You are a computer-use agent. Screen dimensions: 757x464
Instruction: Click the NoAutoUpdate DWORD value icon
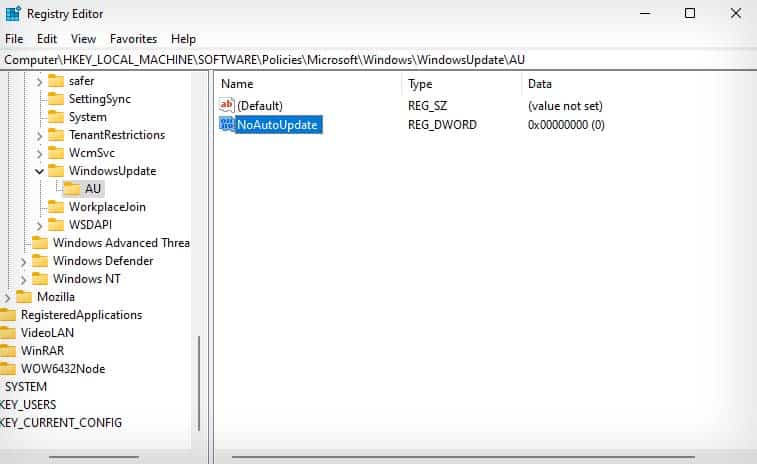tap(226, 124)
